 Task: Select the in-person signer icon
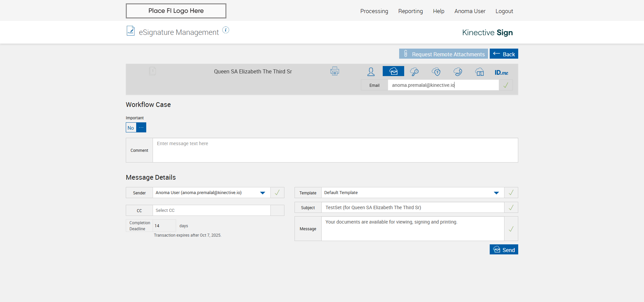click(x=371, y=72)
